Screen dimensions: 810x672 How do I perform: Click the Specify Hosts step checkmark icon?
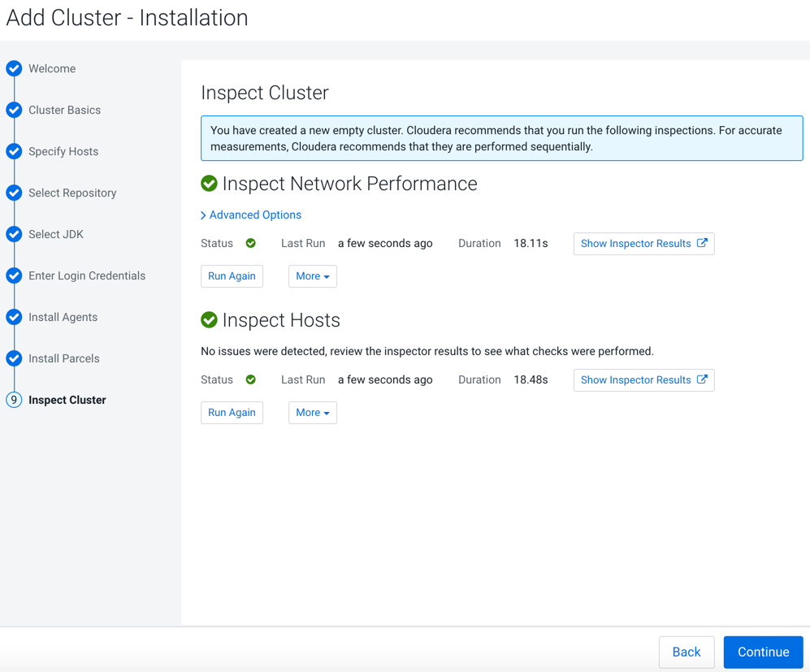click(14, 152)
